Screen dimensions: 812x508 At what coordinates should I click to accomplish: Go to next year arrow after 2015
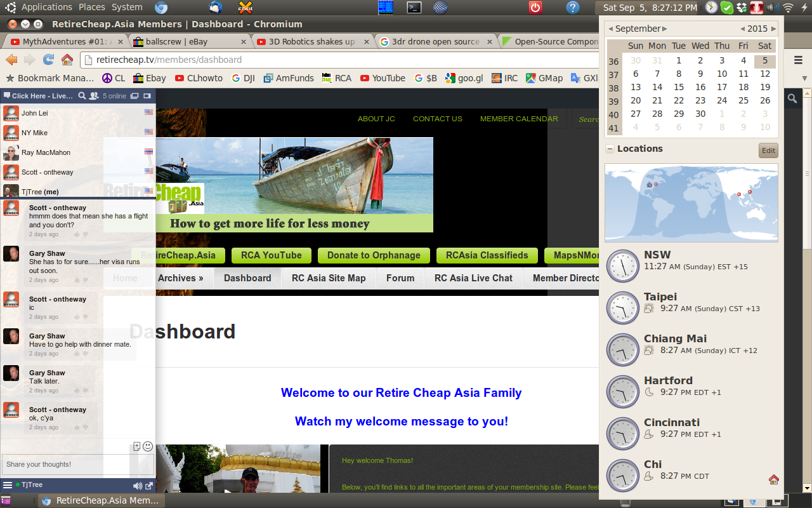tap(773, 29)
